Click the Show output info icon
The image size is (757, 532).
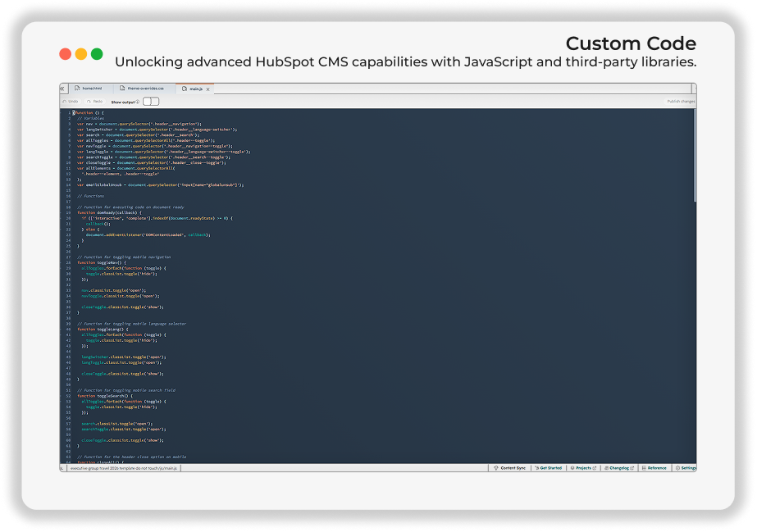tap(138, 102)
